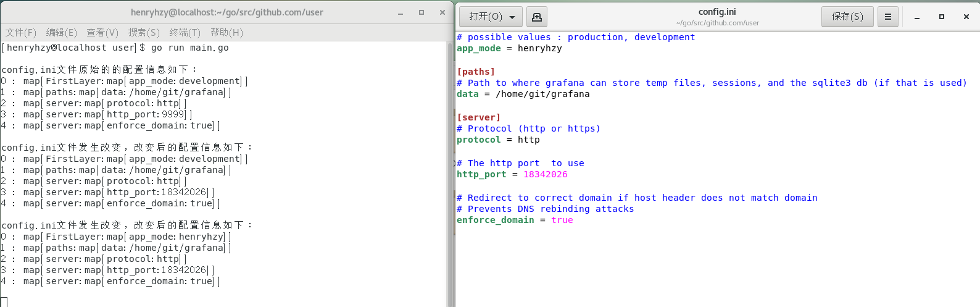Click the new document icon in gedit
Screen dimensions: 980x307
537,17
